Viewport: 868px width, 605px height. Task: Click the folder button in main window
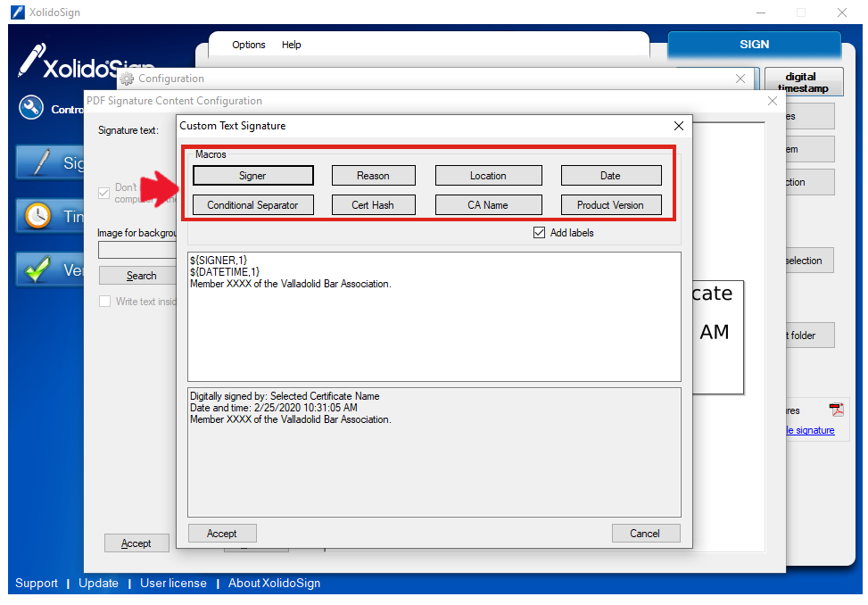click(x=810, y=335)
